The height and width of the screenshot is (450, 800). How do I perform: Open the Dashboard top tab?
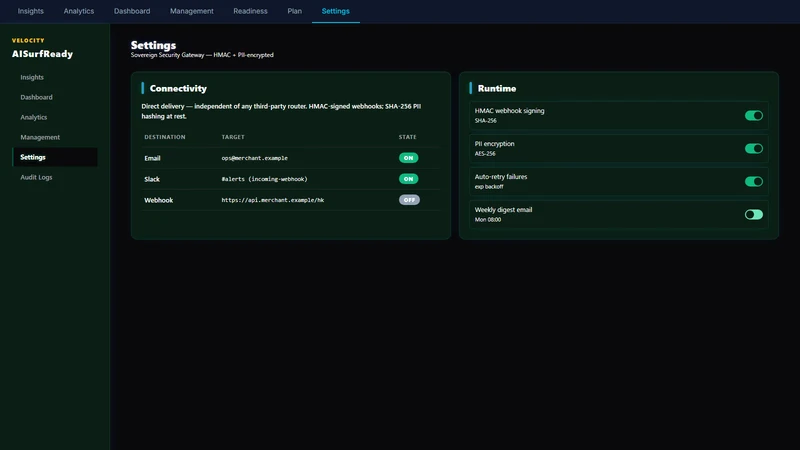[132, 11]
